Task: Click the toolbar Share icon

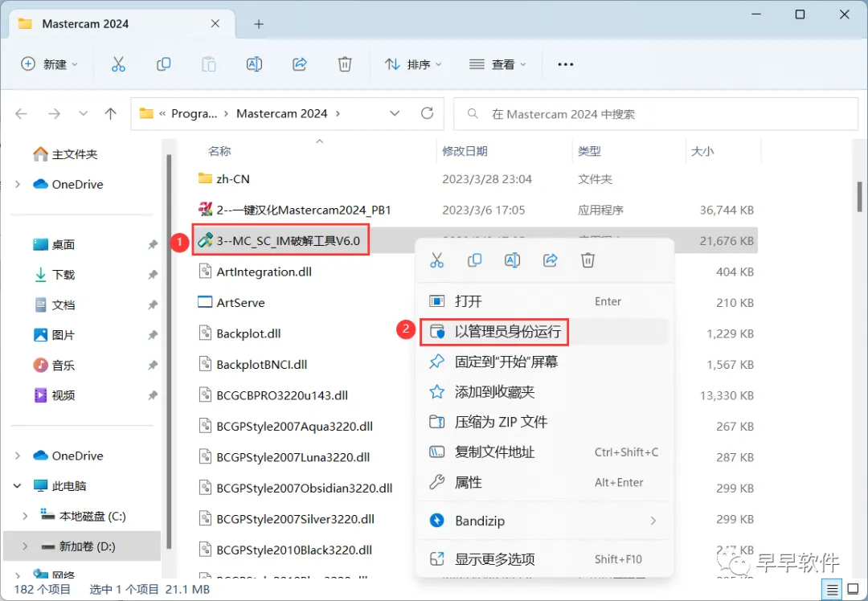Action: coord(300,64)
